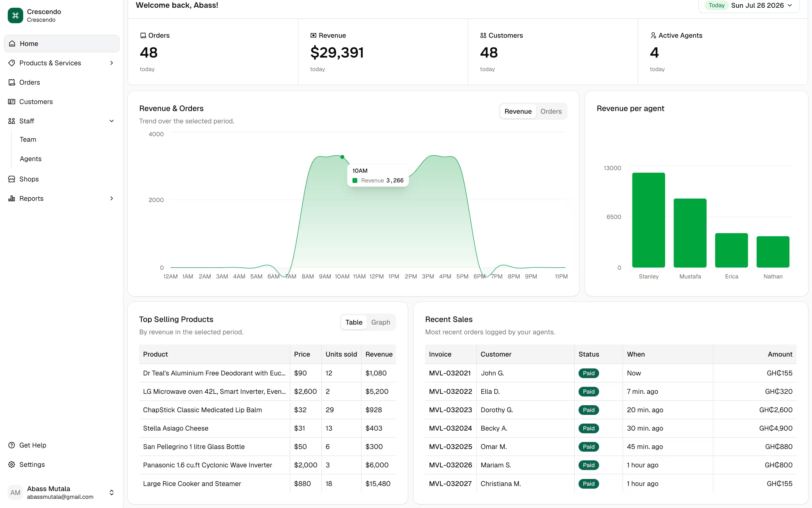Click 'Stella Asiago Cheese' row
Image resolution: width=812 pixels, height=508 pixels.
268,428
